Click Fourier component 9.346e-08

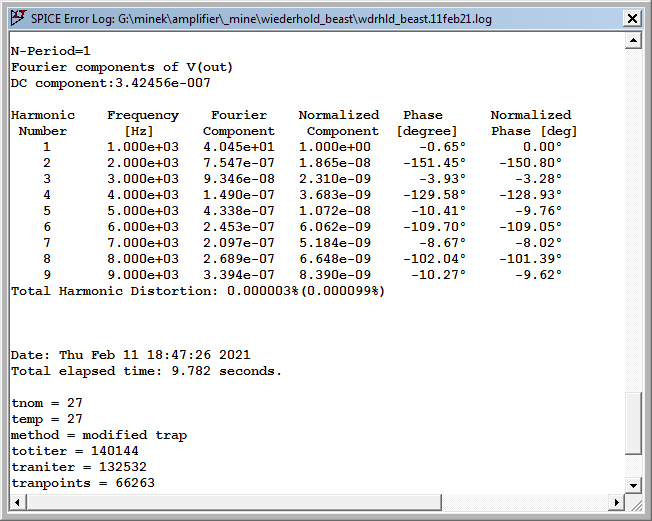tap(239, 179)
